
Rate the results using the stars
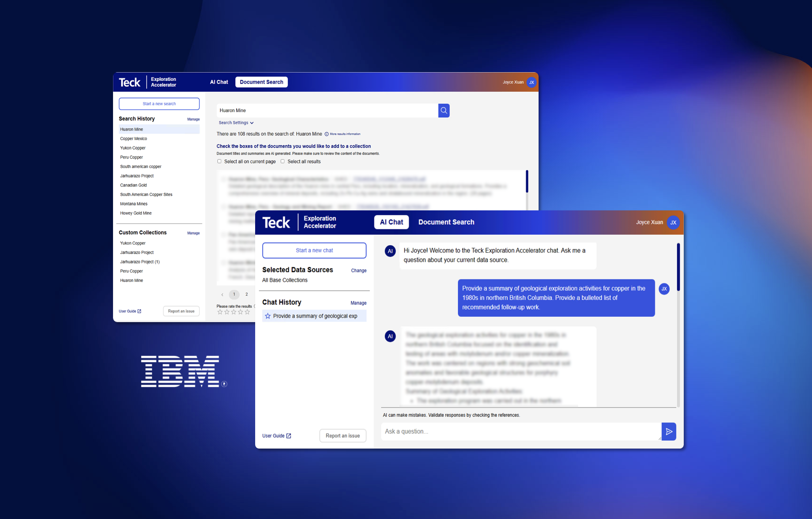click(233, 312)
